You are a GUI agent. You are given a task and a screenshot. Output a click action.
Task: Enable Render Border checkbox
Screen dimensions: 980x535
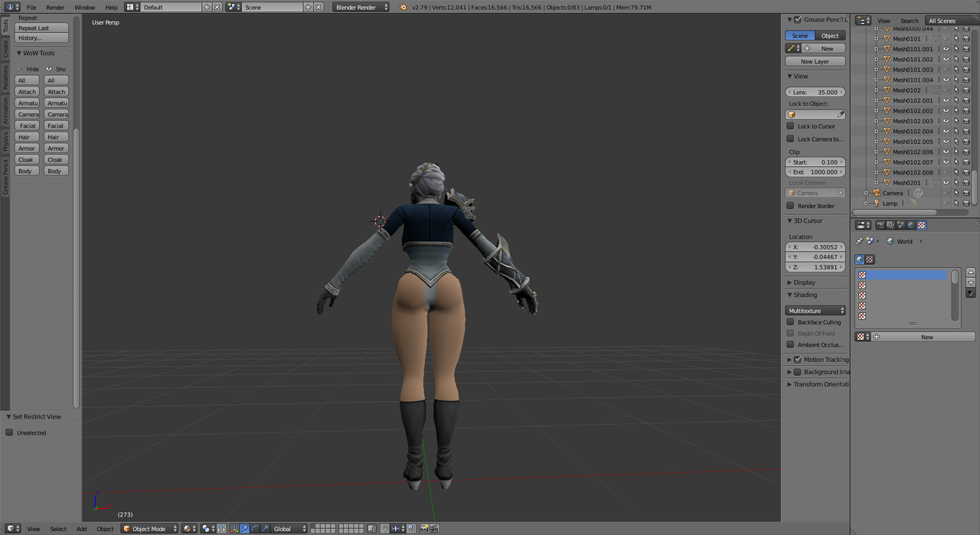coord(790,206)
